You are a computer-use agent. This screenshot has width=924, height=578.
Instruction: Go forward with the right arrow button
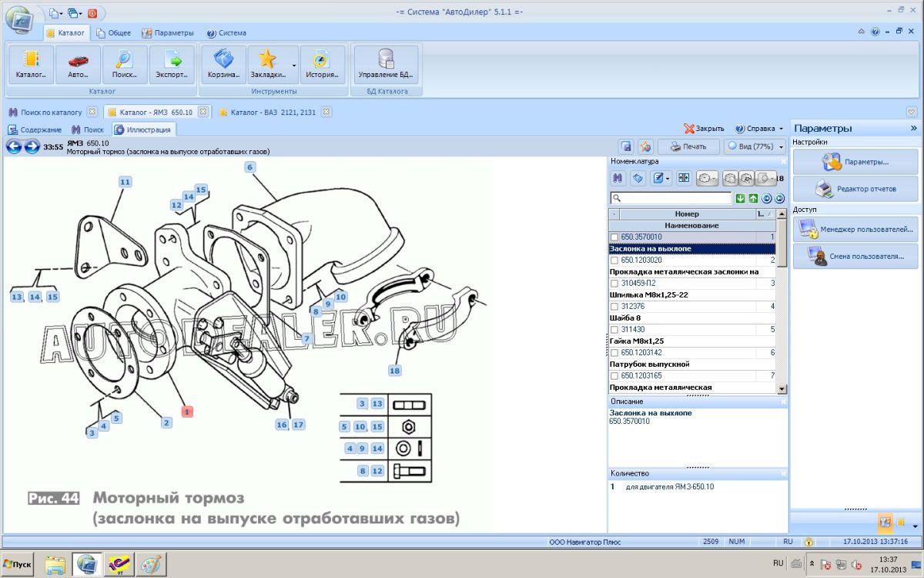coord(32,146)
